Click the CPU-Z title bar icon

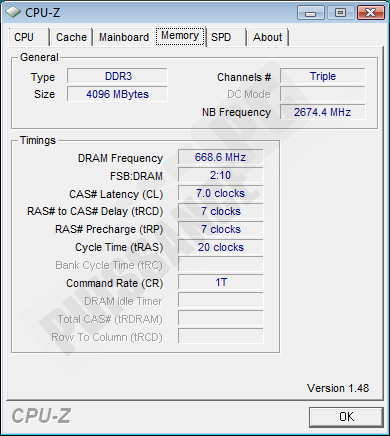13,13
